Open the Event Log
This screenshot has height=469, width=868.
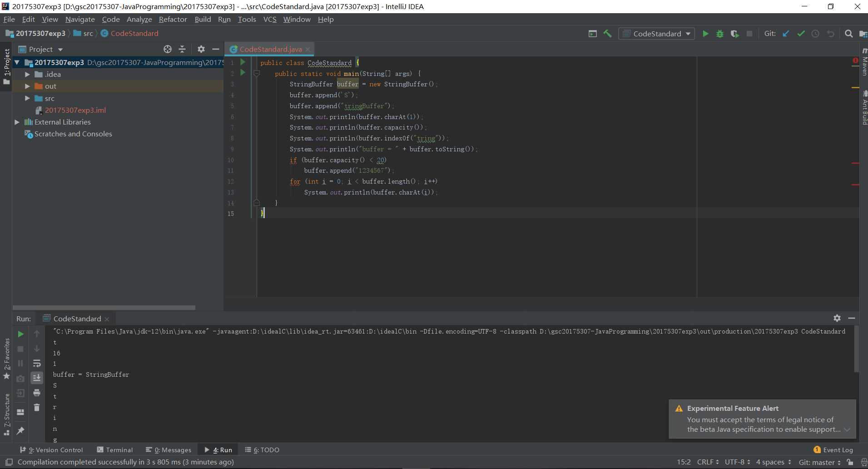(833, 450)
